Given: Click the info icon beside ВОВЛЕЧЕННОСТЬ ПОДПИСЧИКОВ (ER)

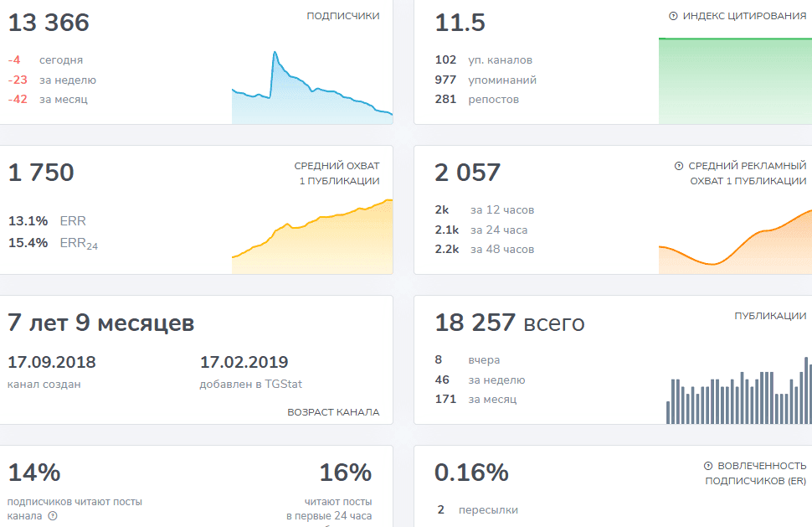Looking at the screenshot, I should (x=708, y=466).
